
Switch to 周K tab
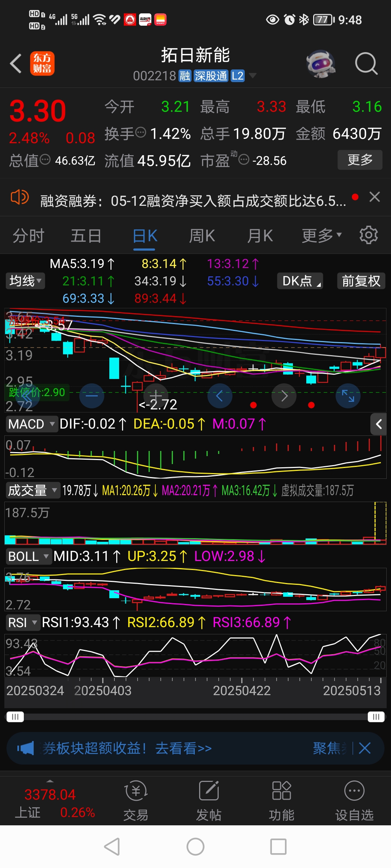(x=202, y=236)
